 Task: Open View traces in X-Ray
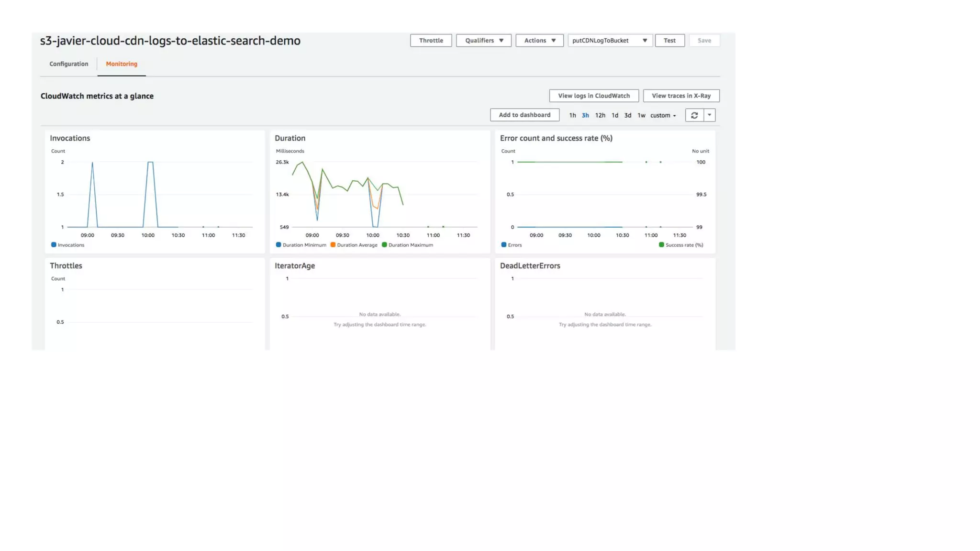pyautogui.click(x=681, y=96)
